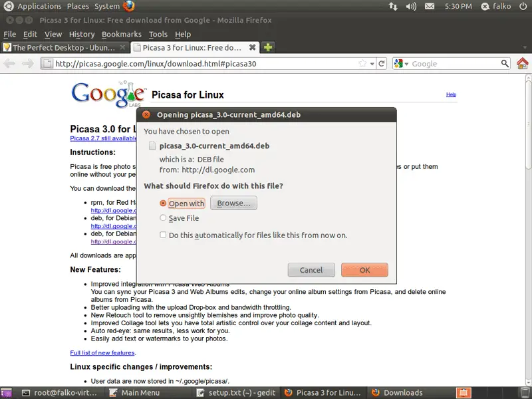Go back with the Firefox back arrow
This screenshot has height=399, width=532.
pos(9,63)
